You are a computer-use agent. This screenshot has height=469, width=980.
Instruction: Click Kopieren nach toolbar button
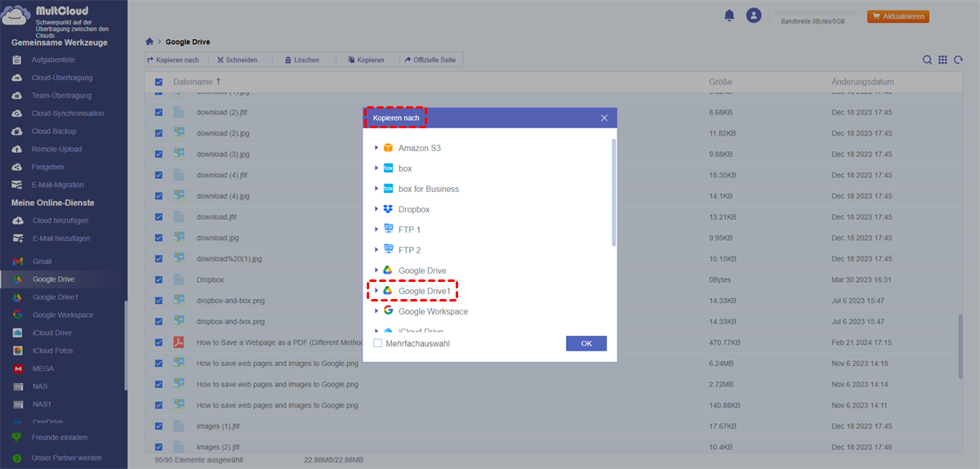click(x=173, y=60)
